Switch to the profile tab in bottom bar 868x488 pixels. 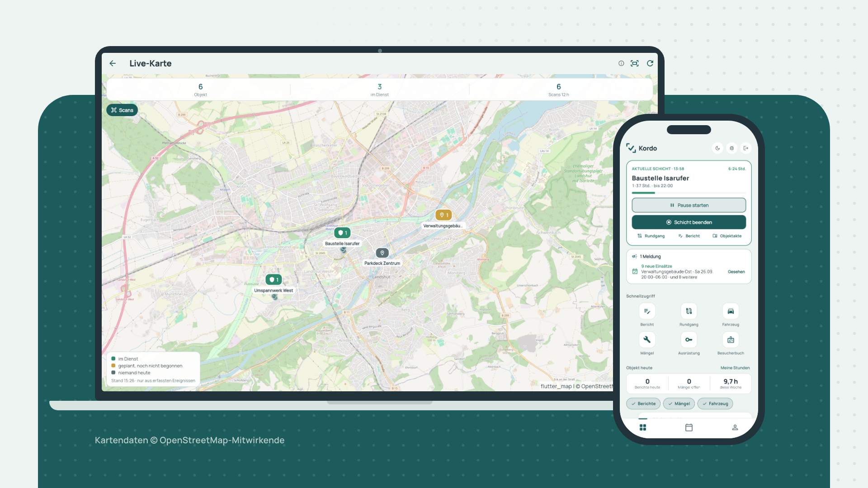point(735,427)
